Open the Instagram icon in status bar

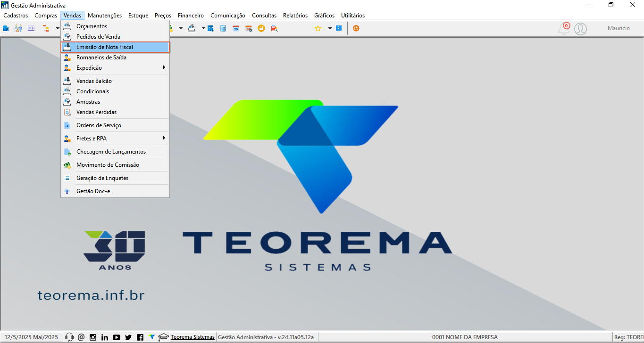93,337
